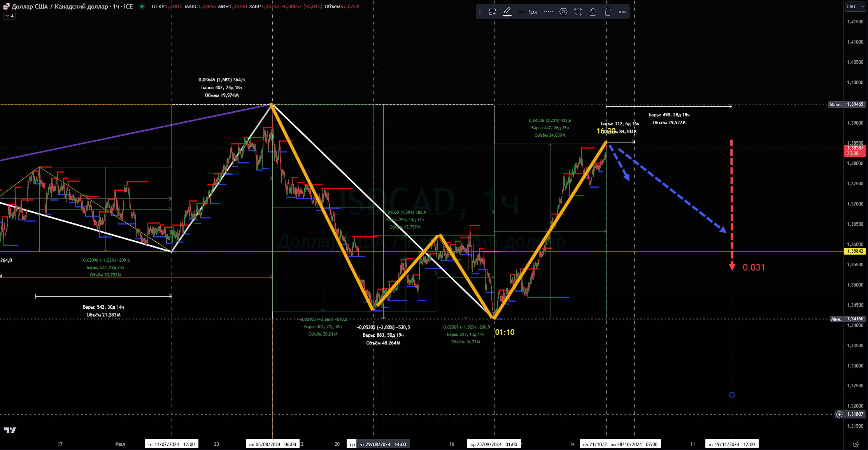Click the date label вт 19/11/2024 12:00
868x450 pixels.
[x=732, y=444]
